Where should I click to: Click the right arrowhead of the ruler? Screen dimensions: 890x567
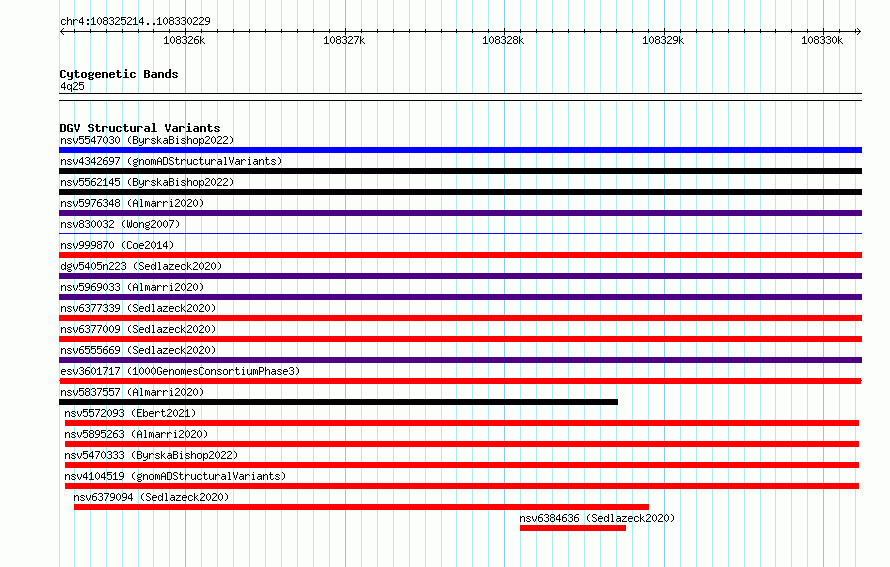[x=859, y=32]
